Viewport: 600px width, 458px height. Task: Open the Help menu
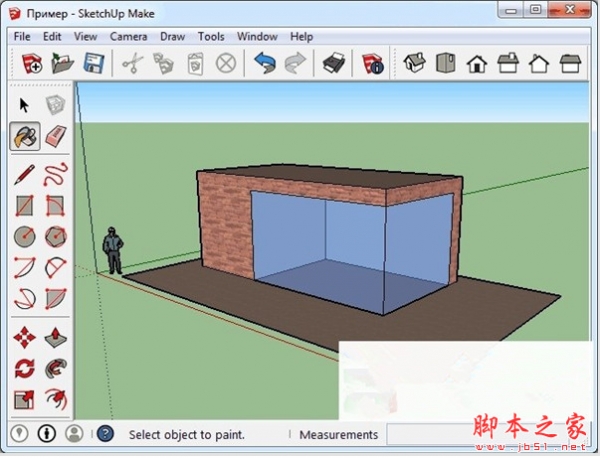(x=302, y=37)
